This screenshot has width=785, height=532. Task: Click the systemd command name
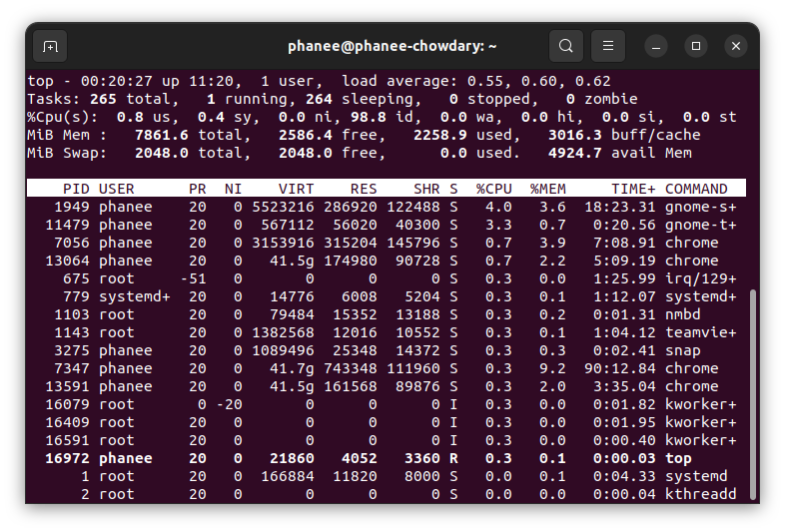click(696, 476)
